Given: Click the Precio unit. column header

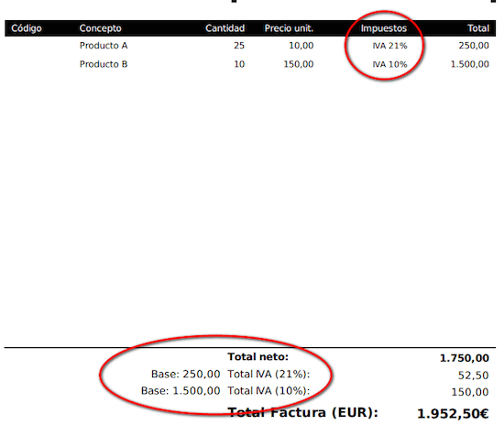Looking at the screenshot, I should point(289,28).
